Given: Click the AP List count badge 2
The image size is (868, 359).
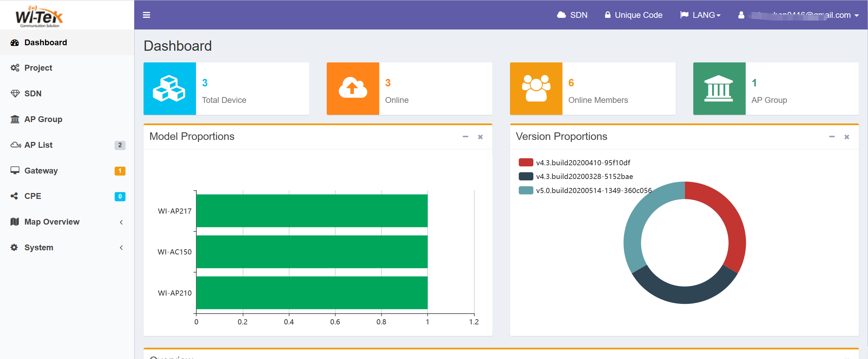Looking at the screenshot, I should tap(120, 145).
